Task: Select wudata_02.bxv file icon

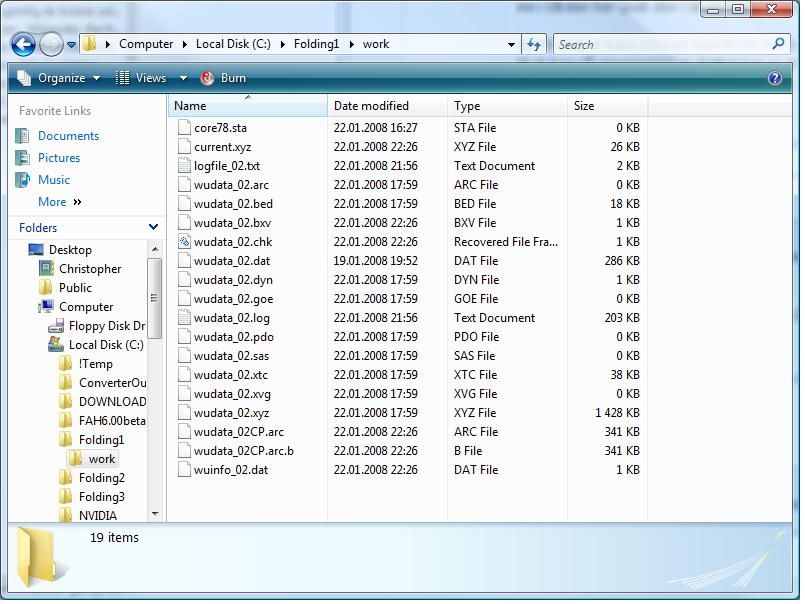Action: pyautogui.click(x=184, y=223)
